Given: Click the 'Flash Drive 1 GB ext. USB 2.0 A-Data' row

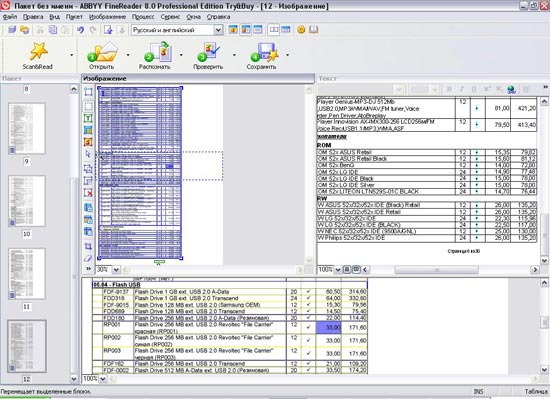Looking at the screenshot, I should click(x=229, y=292).
